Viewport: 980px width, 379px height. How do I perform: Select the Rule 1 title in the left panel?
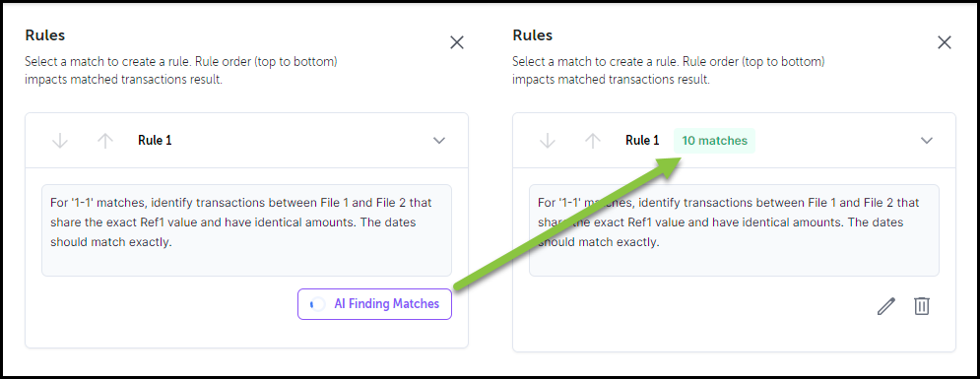(155, 141)
